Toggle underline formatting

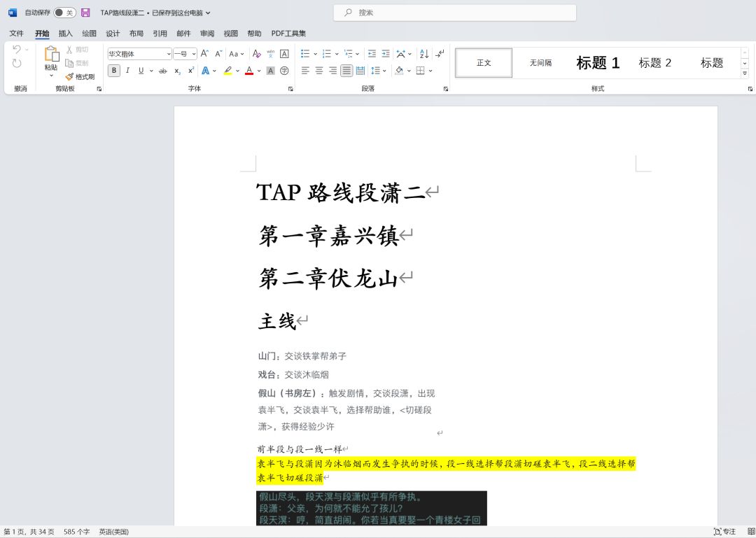(141, 70)
